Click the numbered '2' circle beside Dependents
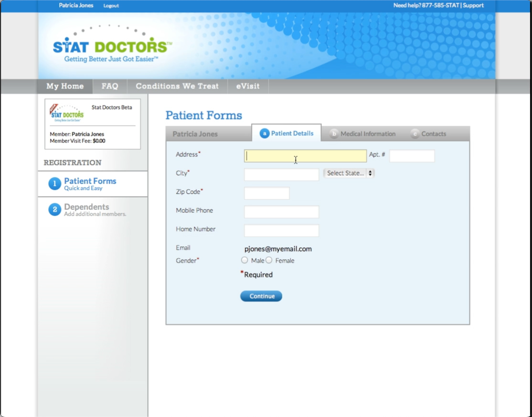This screenshot has width=532, height=417. (55, 210)
